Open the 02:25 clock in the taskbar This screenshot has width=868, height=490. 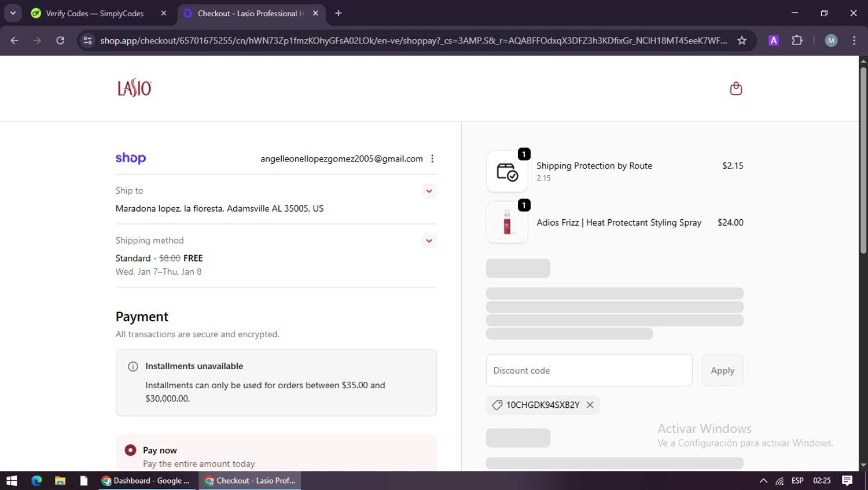click(x=822, y=481)
